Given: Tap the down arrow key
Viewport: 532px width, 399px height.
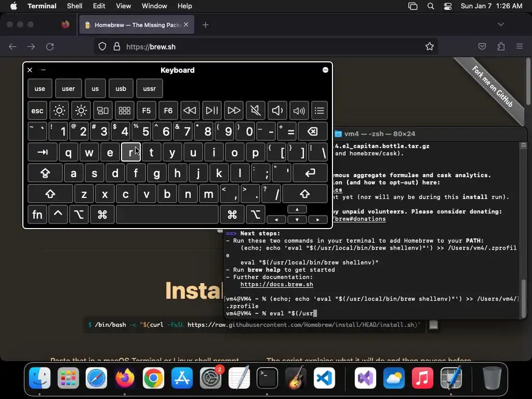Looking at the screenshot, I should click(297, 220).
